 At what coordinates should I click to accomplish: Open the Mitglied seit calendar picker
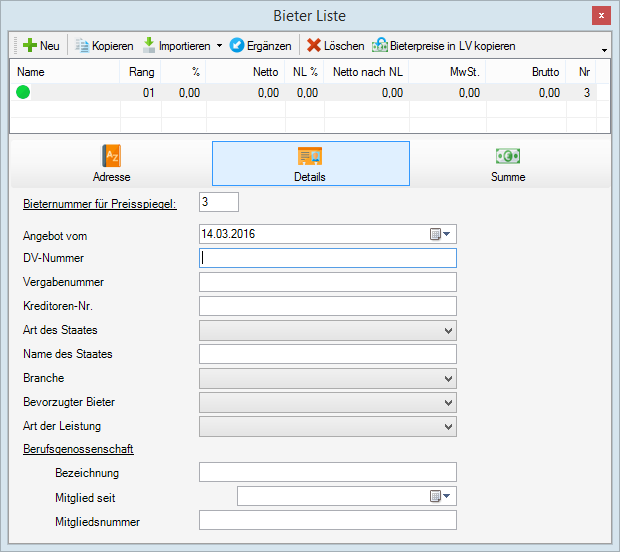tap(440, 496)
